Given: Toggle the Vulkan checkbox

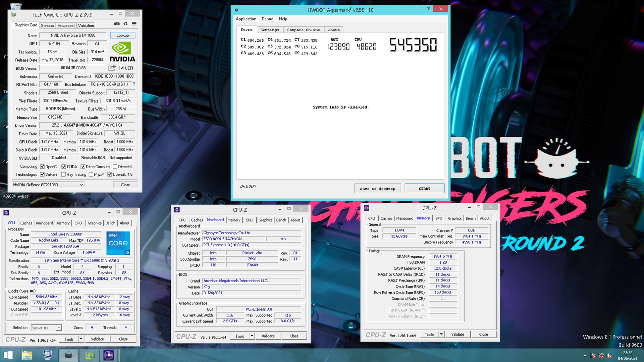Looking at the screenshot, I should click(x=42, y=174).
